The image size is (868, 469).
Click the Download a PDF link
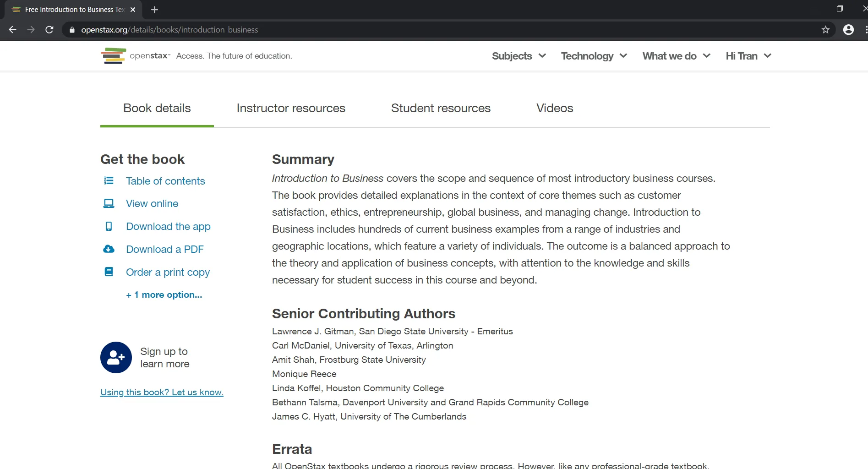(x=165, y=249)
